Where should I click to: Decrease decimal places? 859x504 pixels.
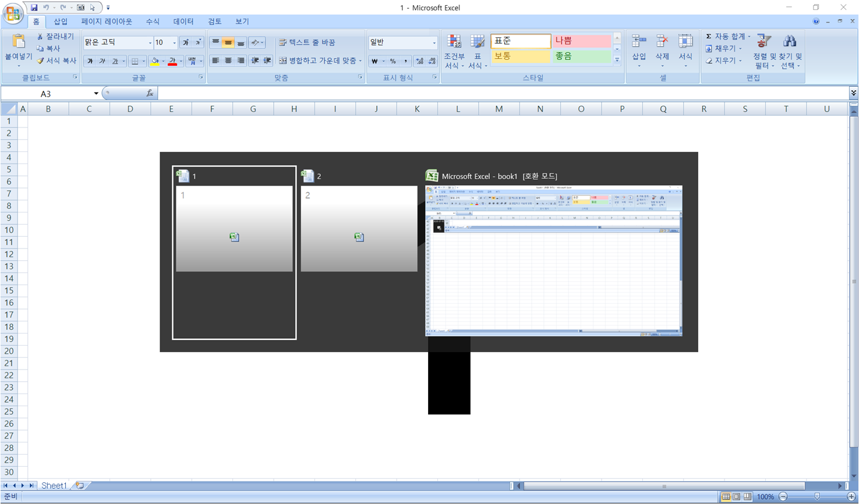tap(432, 61)
